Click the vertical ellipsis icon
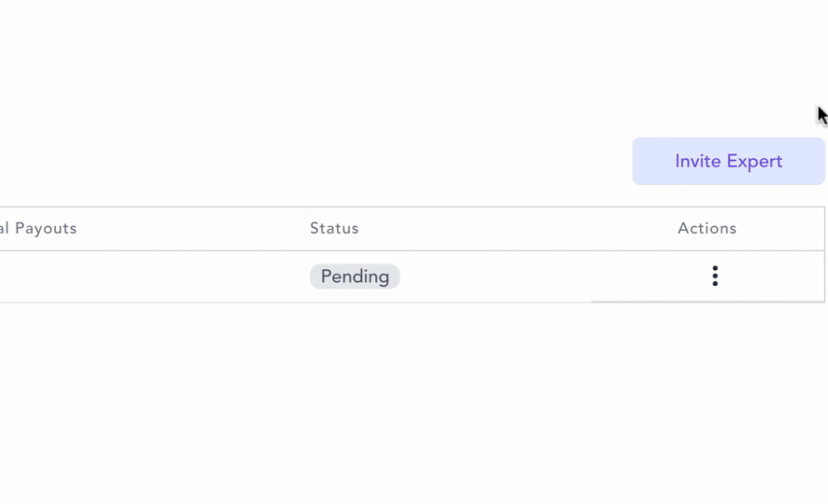The image size is (828, 504). click(x=715, y=276)
